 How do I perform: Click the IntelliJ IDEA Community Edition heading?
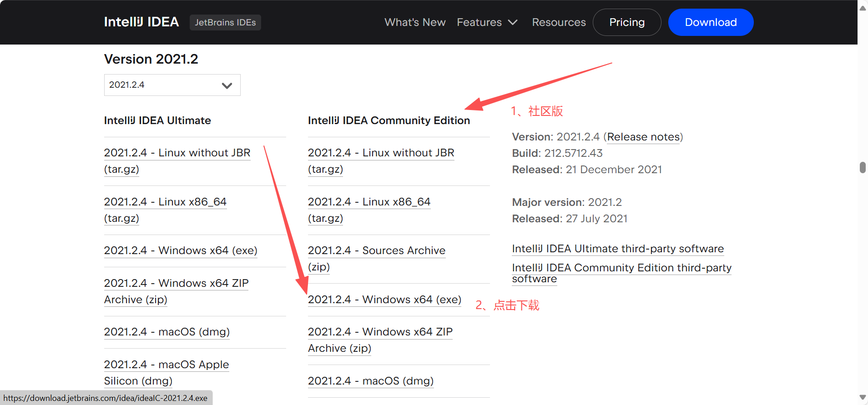[389, 120]
